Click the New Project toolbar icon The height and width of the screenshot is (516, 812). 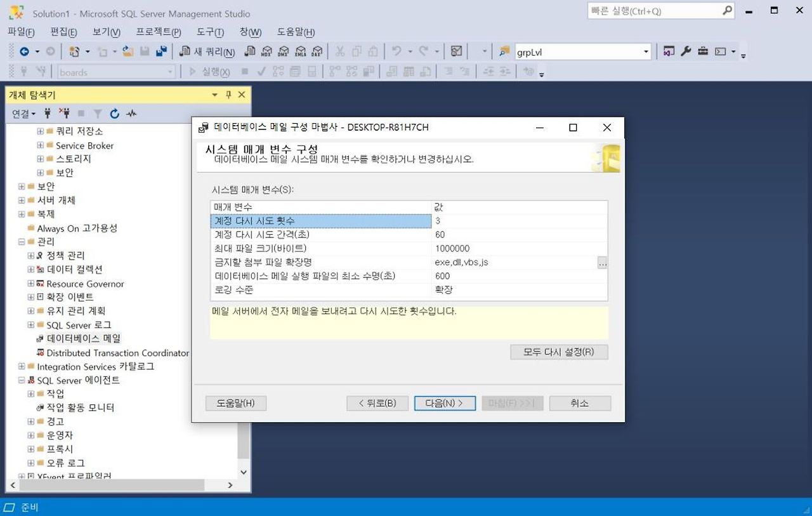click(x=74, y=52)
